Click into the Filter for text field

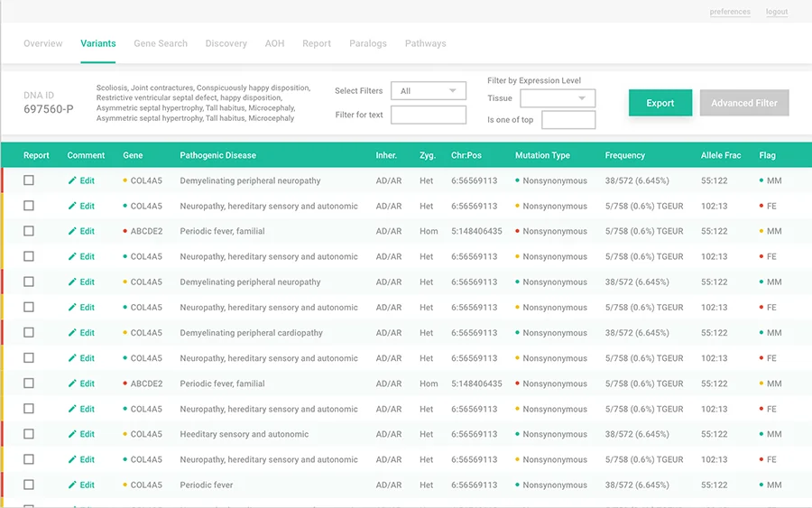(x=429, y=115)
